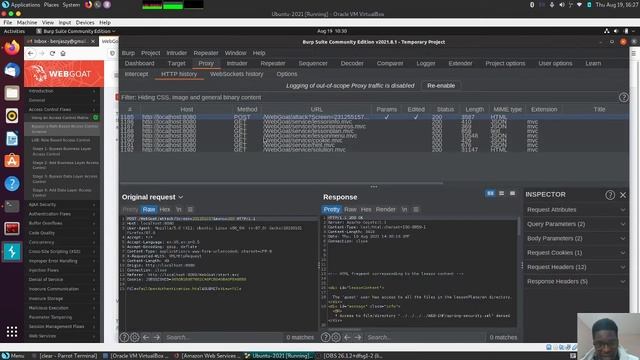The height and width of the screenshot is (360, 640).
Task: Open the Help dock icon
Action: click(x=12, y=184)
